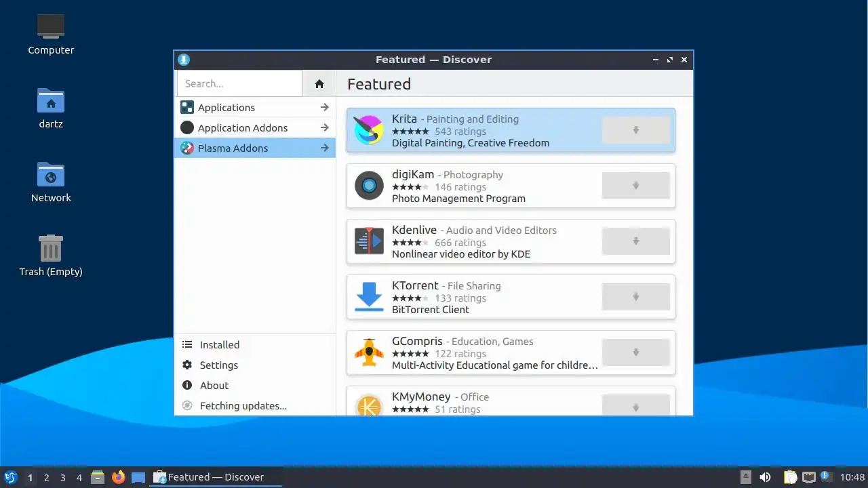This screenshot has height=488, width=868.
Task: Select the dartz home folder icon
Action: point(51,101)
